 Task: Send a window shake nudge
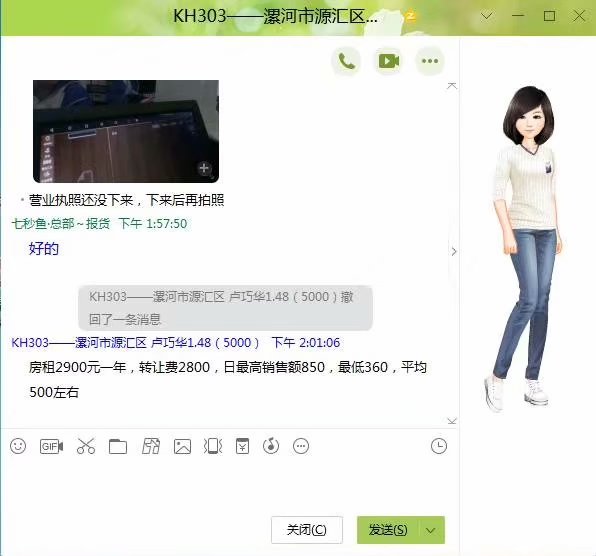pyautogui.click(x=213, y=446)
